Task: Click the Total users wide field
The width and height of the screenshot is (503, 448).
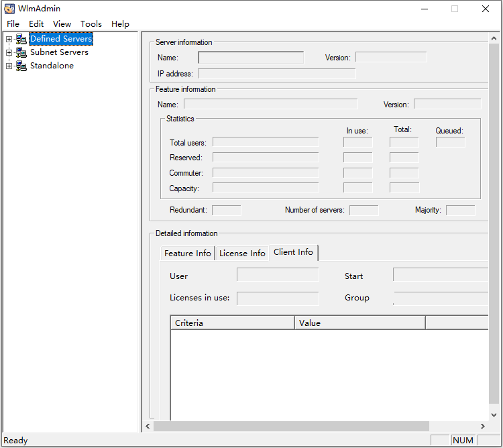Action: (266, 142)
